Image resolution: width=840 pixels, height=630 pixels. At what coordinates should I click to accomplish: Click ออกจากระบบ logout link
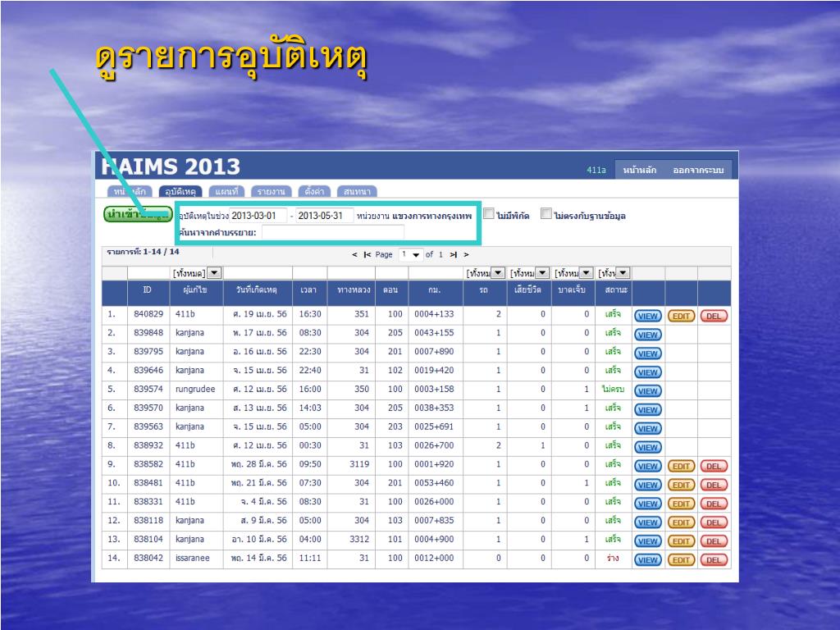(698, 170)
